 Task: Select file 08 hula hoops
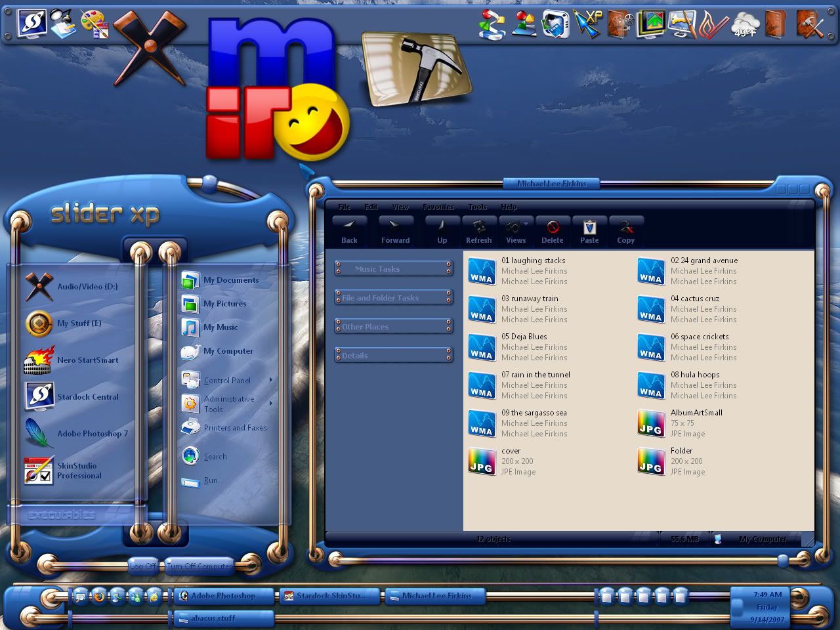click(688, 385)
